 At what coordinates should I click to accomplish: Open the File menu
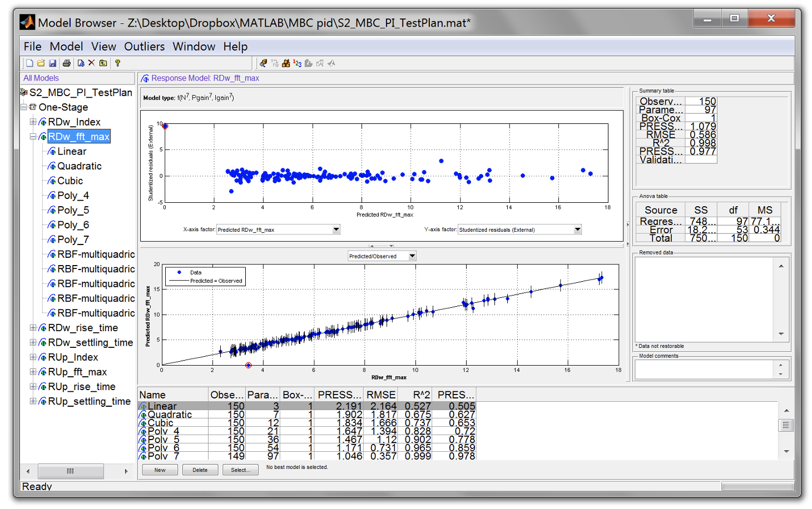click(32, 47)
